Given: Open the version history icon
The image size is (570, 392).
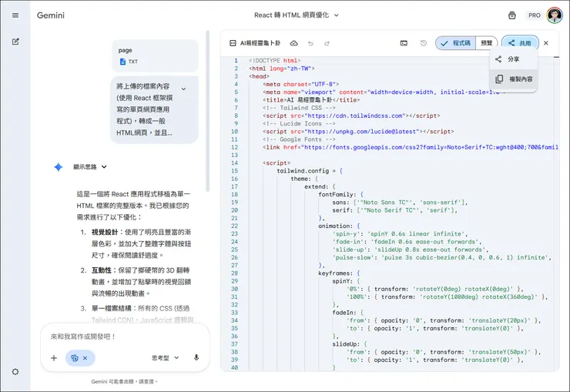Looking at the screenshot, I should tap(424, 43).
